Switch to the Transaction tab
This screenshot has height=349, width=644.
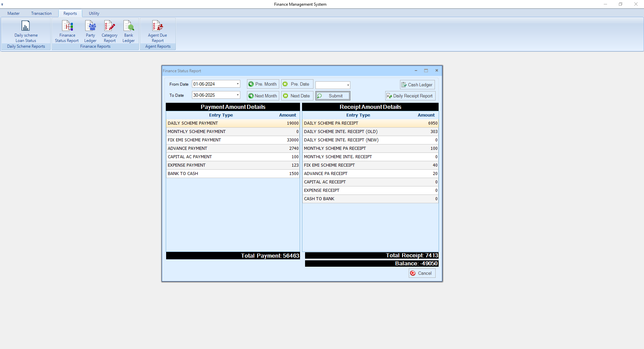(x=41, y=13)
